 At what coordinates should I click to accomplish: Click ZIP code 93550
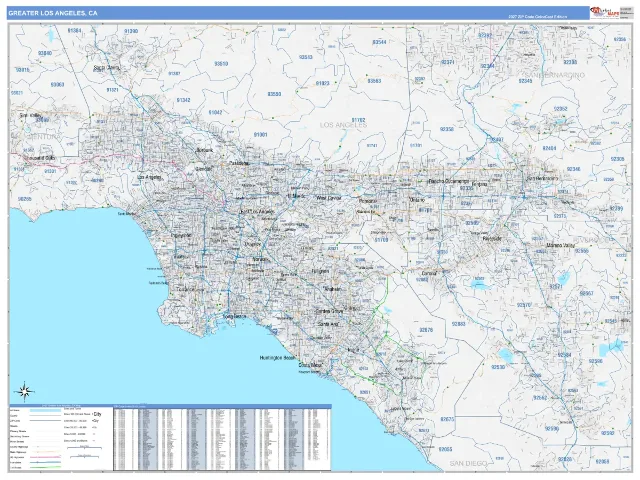tap(274, 94)
